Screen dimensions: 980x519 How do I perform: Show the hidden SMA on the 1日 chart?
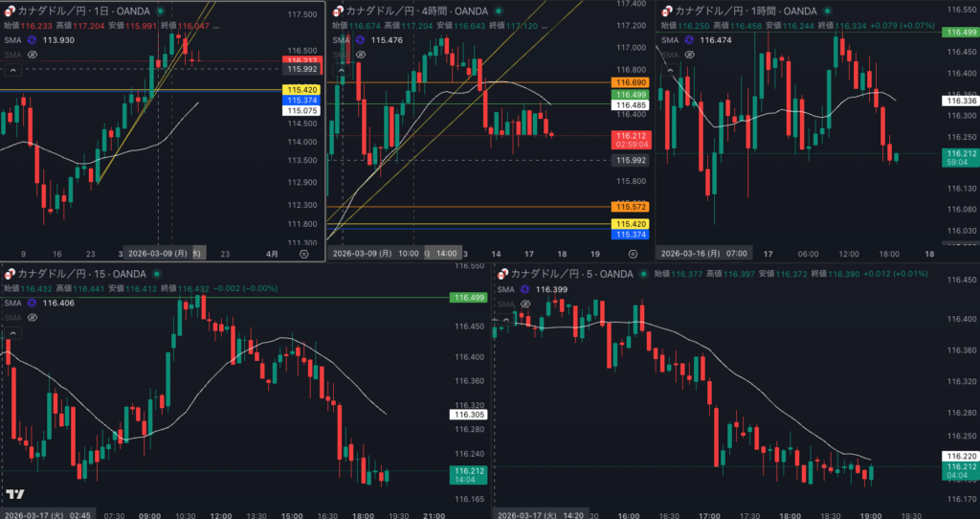[x=32, y=55]
